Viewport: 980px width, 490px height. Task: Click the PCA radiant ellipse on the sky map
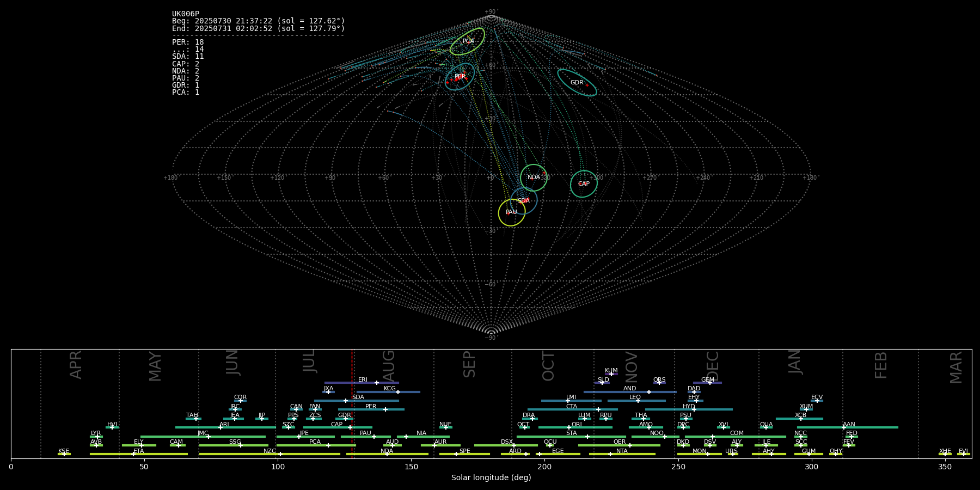coord(467,41)
